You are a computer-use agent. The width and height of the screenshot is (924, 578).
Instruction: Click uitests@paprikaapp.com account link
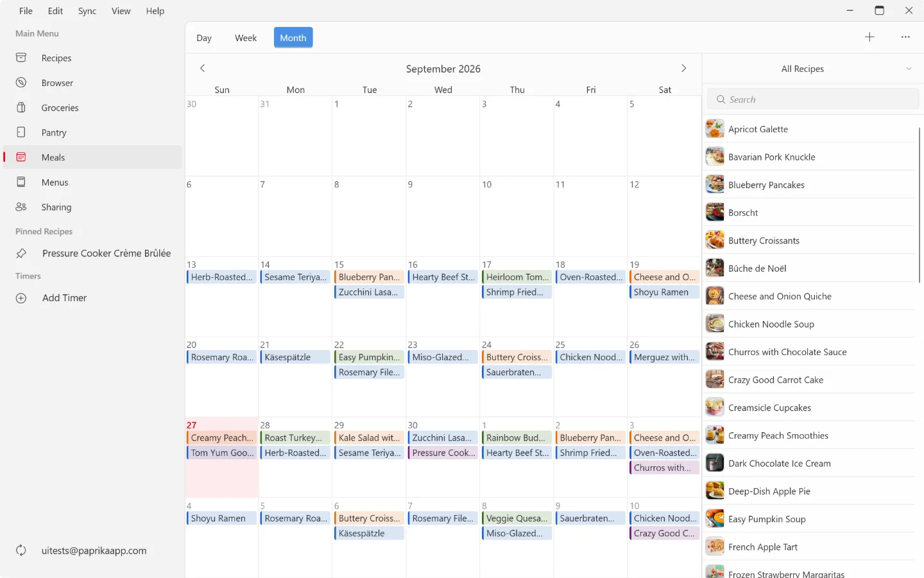(94, 550)
